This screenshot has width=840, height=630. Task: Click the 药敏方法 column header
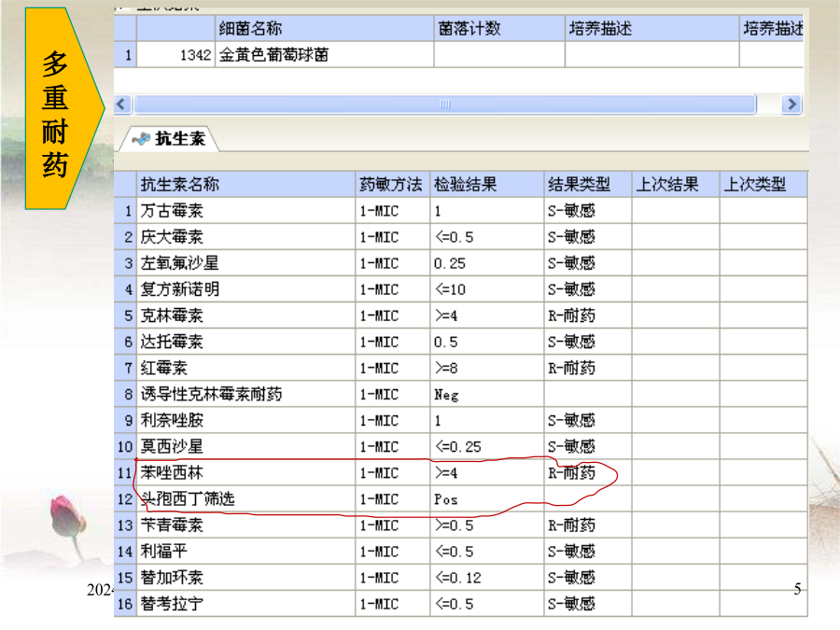[391, 184]
